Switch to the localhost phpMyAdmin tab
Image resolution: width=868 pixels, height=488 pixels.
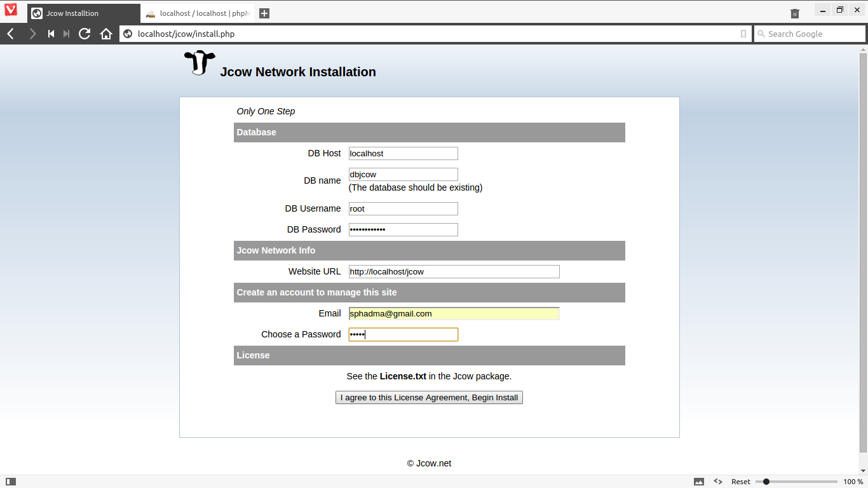[197, 13]
